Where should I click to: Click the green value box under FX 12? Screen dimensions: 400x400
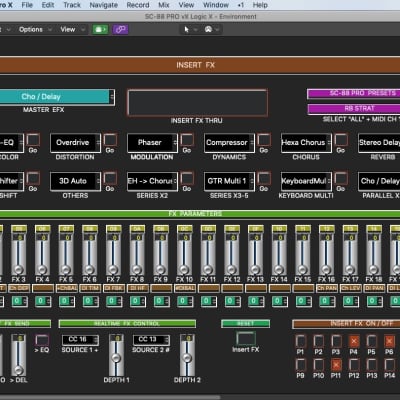(x=232, y=301)
